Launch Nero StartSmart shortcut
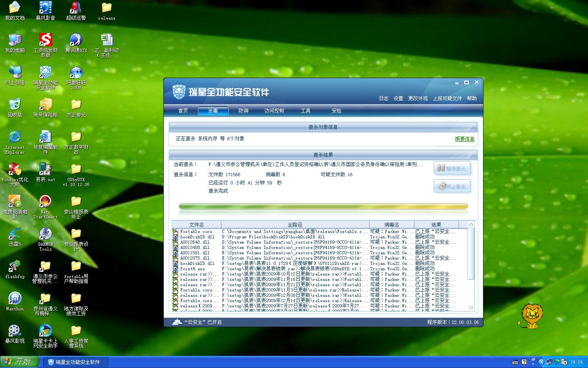Image resolution: width=588 pixels, height=368 pixels. pyautogui.click(x=45, y=207)
